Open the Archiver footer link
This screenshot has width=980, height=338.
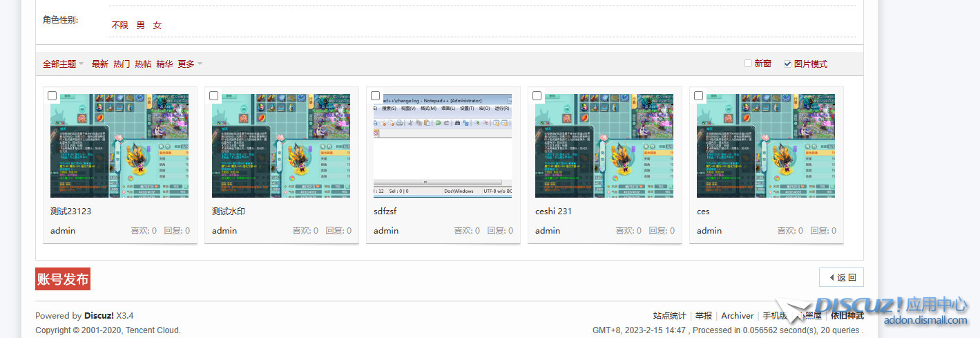coord(737,316)
